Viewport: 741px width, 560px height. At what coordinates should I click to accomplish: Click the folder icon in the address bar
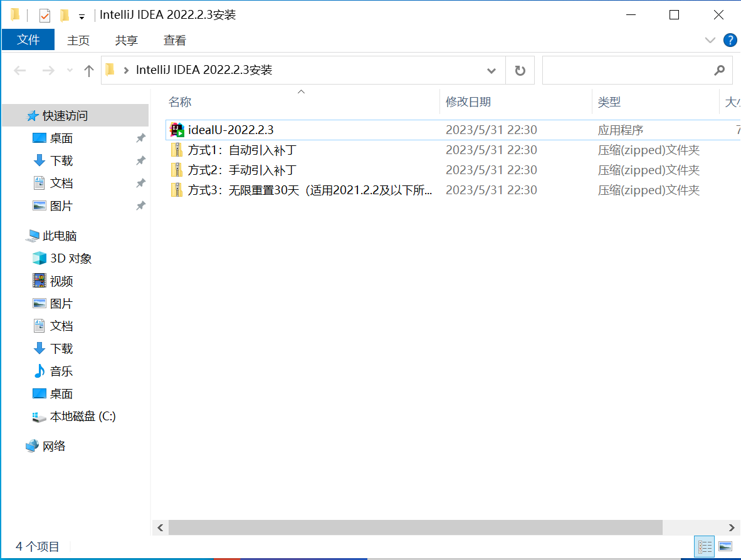110,70
